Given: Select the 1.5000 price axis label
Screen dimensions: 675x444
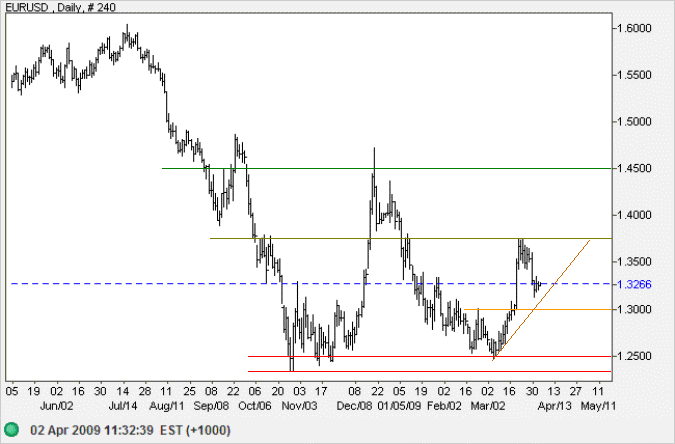Looking at the screenshot, I should [x=634, y=122].
